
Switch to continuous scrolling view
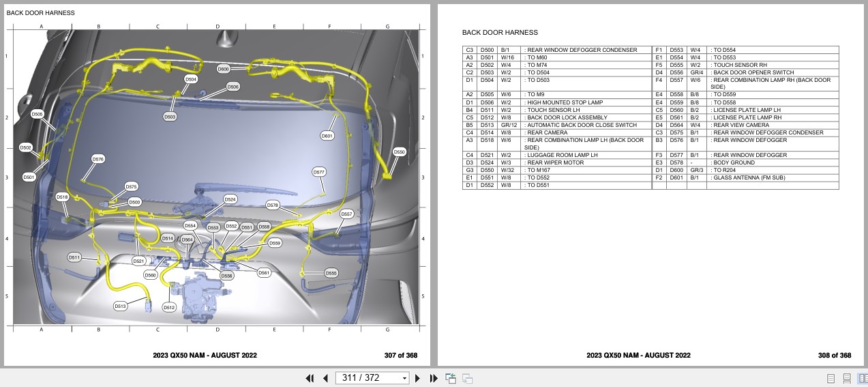point(847,378)
